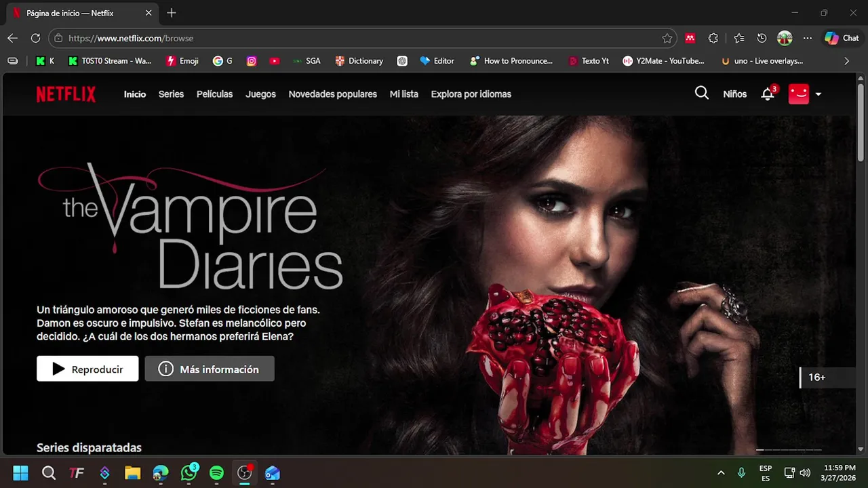Open the YouTube bookmark icon
Viewport: 868px width, 488px height.
(x=274, y=61)
